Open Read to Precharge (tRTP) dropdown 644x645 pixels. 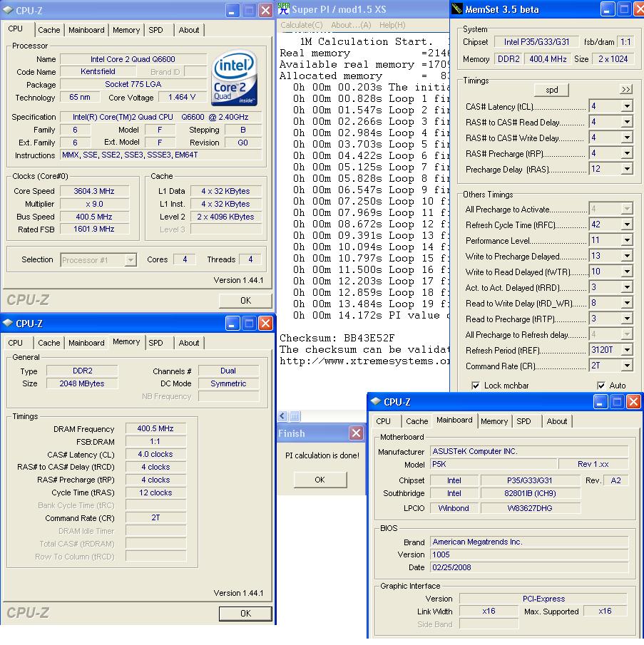pos(626,319)
